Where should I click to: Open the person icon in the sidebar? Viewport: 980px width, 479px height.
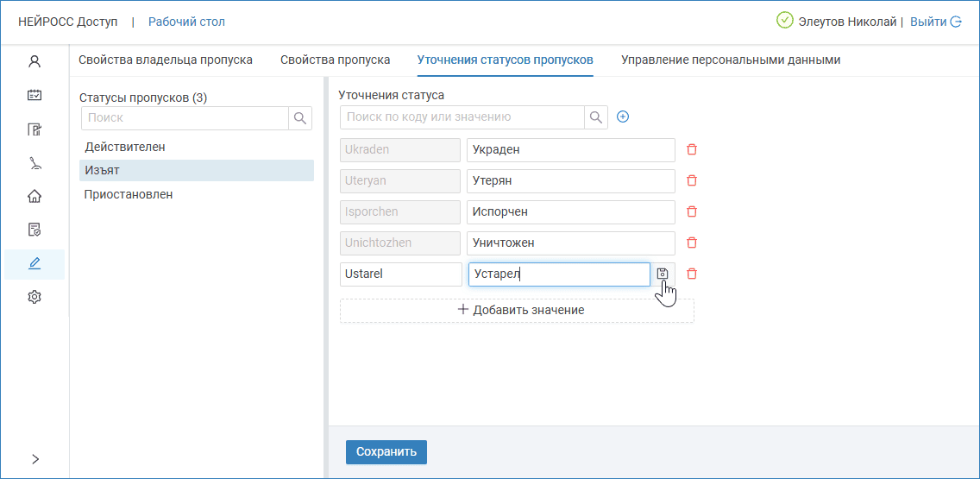tap(35, 61)
